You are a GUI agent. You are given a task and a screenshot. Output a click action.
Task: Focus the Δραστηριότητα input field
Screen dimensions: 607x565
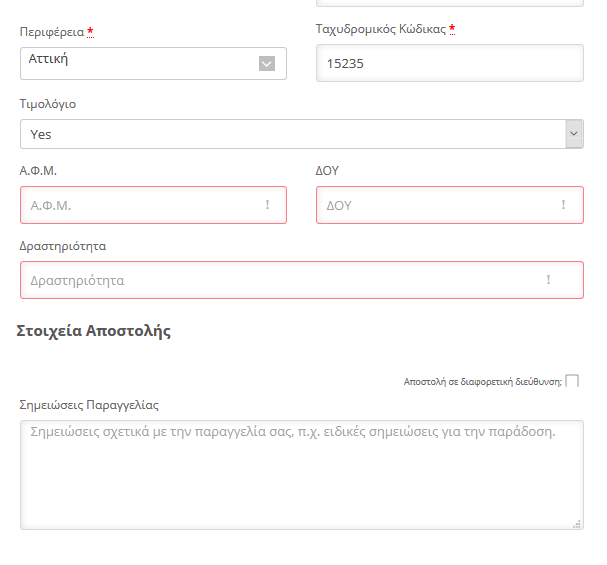pyautogui.click(x=280, y=280)
